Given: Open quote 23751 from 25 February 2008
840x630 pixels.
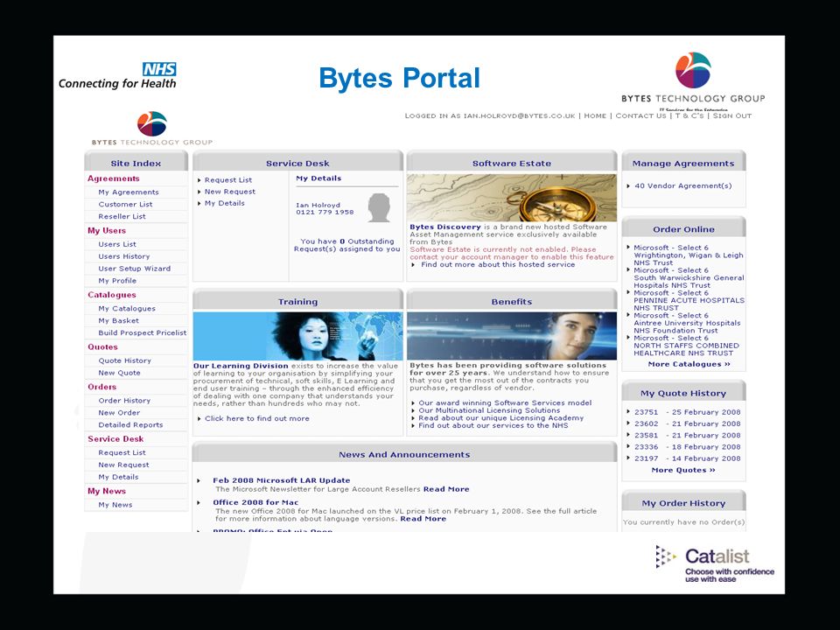Looking at the screenshot, I should pos(688,412).
